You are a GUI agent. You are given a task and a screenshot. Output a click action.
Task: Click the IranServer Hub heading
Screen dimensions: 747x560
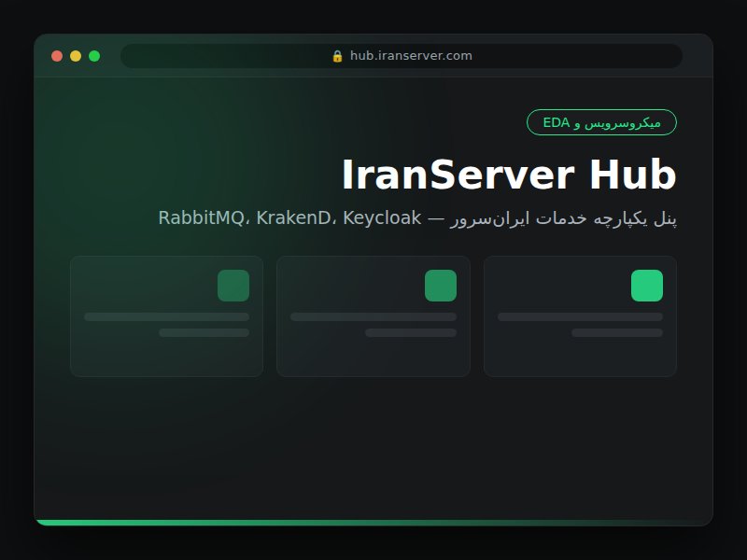(x=509, y=175)
